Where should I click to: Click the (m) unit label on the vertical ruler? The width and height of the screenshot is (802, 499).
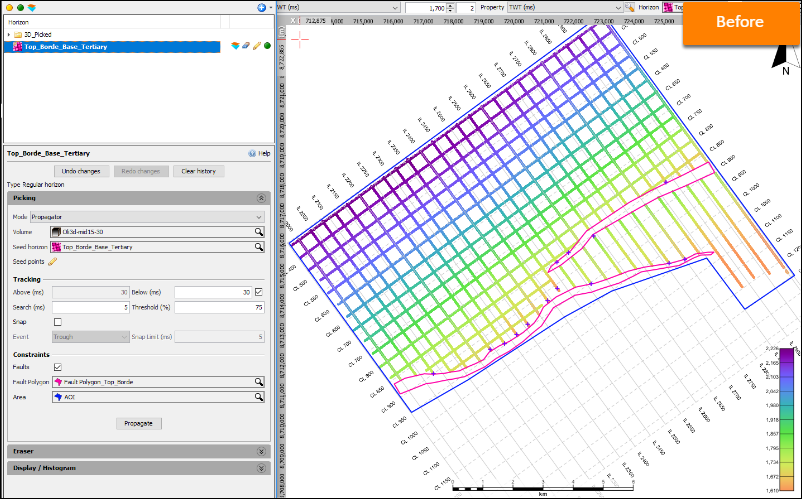[x=281, y=31]
